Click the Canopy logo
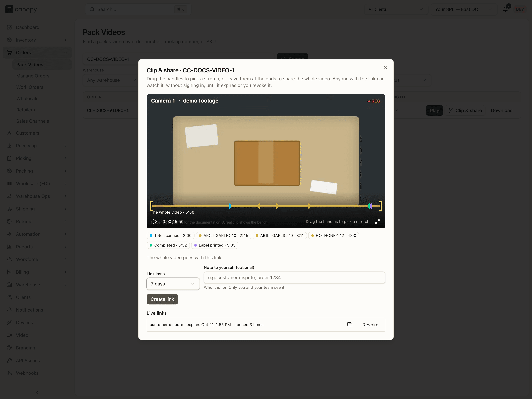 pyautogui.click(x=21, y=9)
